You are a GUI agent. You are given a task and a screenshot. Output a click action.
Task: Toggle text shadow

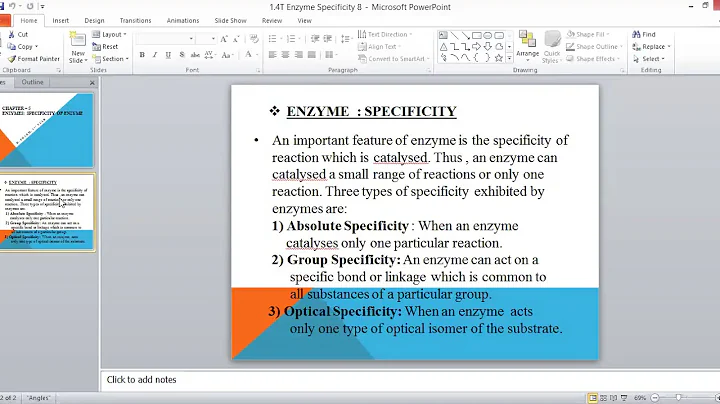click(182, 55)
